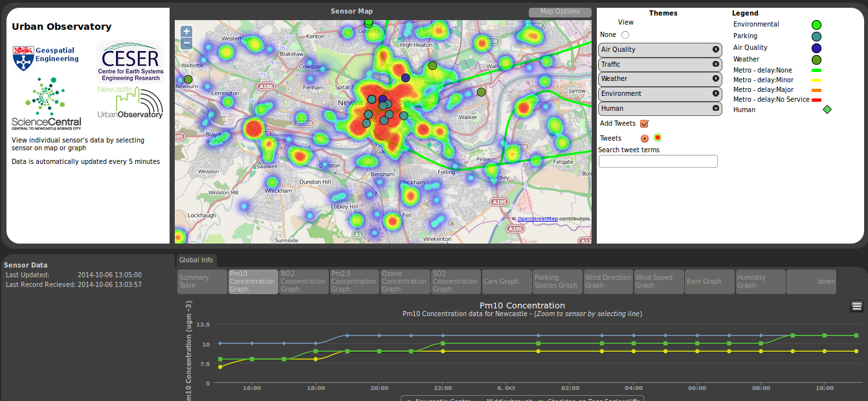Select the None view radio button
Screen dimensions: 868x401
click(x=625, y=35)
